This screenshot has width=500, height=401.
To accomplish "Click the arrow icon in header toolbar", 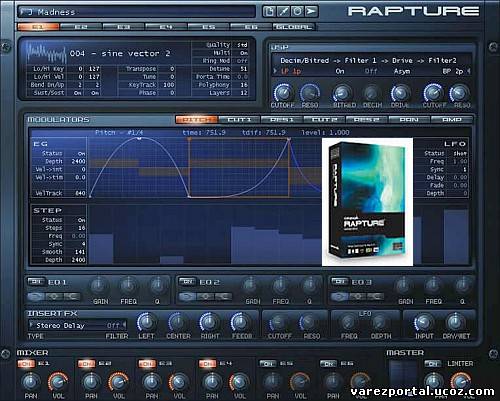I will [311, 11].
